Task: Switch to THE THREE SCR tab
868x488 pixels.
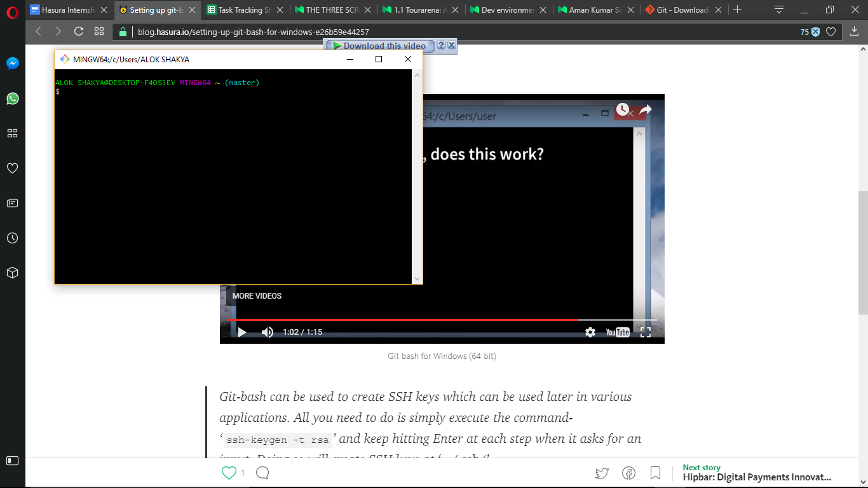Action: (x=333, y=10)
